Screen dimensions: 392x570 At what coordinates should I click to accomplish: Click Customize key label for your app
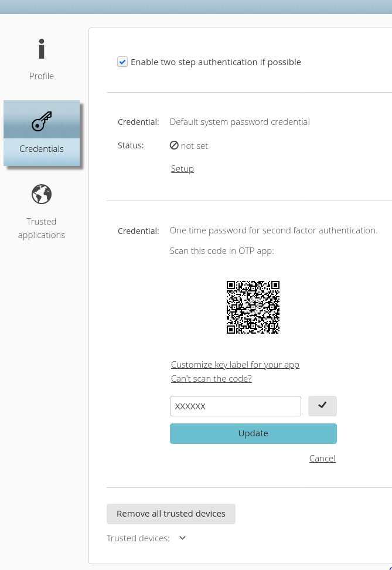point(235,365)
